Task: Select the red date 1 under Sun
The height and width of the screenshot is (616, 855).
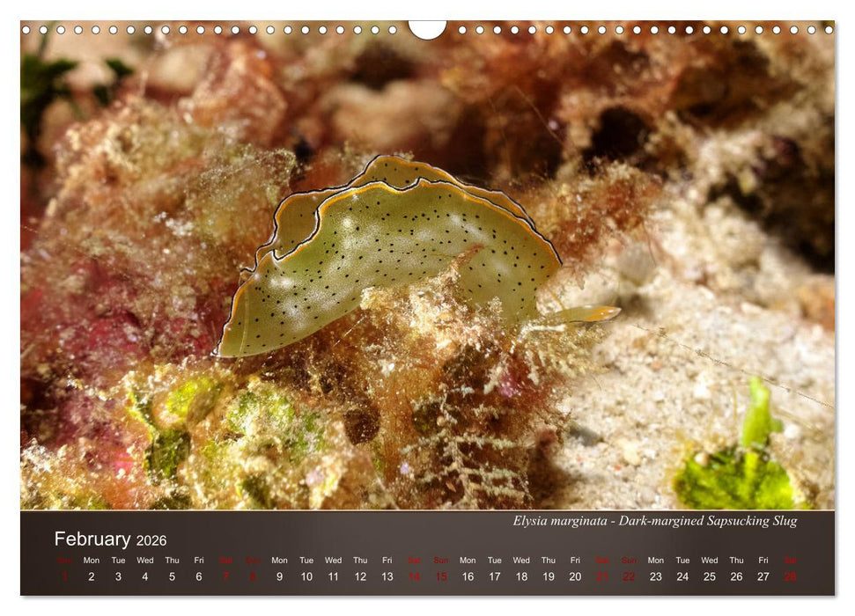Action: [x=63, y=576]
